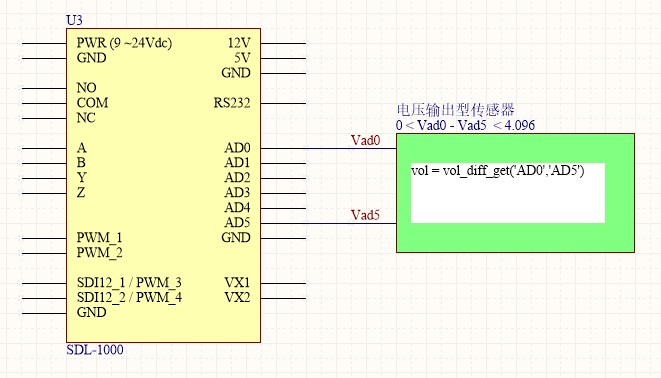This screenshot has width=661, height=378.
Task: Click the SDI12_1 / PWM_3 pin label
Action: click(129, 283)
